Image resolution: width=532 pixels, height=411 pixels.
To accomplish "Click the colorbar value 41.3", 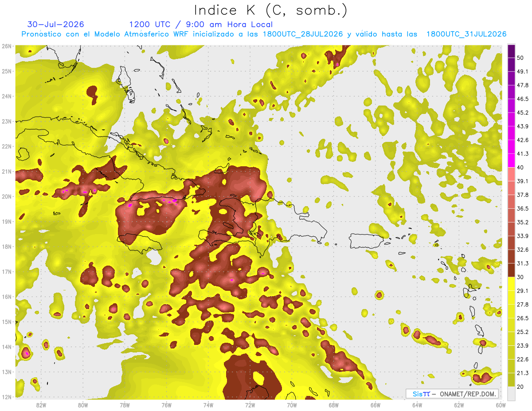I will (x=523, y=154).
